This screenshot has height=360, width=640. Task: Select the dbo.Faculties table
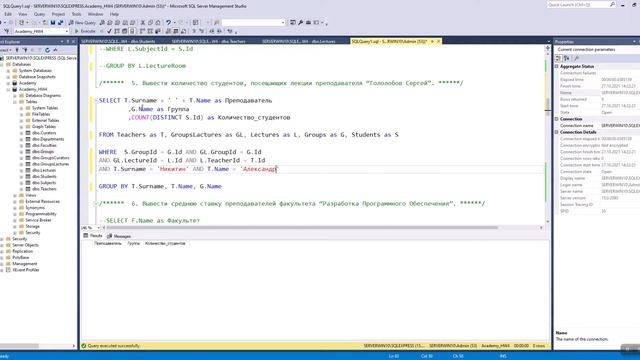point(44,145)
